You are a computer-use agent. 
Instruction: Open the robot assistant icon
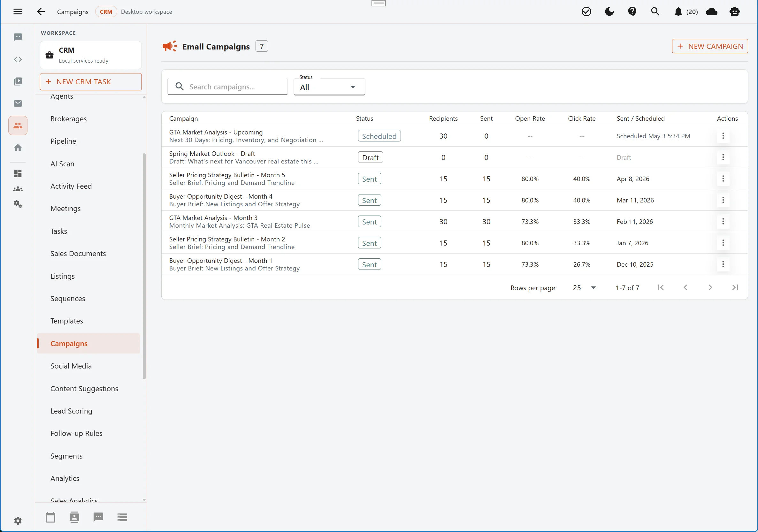[735, 11]
